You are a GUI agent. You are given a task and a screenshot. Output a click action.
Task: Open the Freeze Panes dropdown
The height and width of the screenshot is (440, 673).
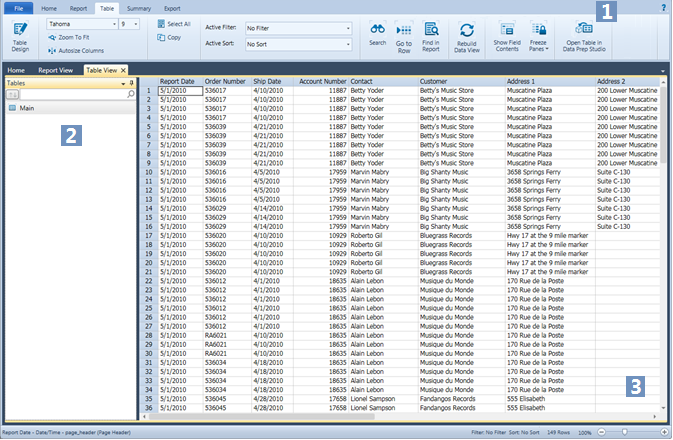539,47
